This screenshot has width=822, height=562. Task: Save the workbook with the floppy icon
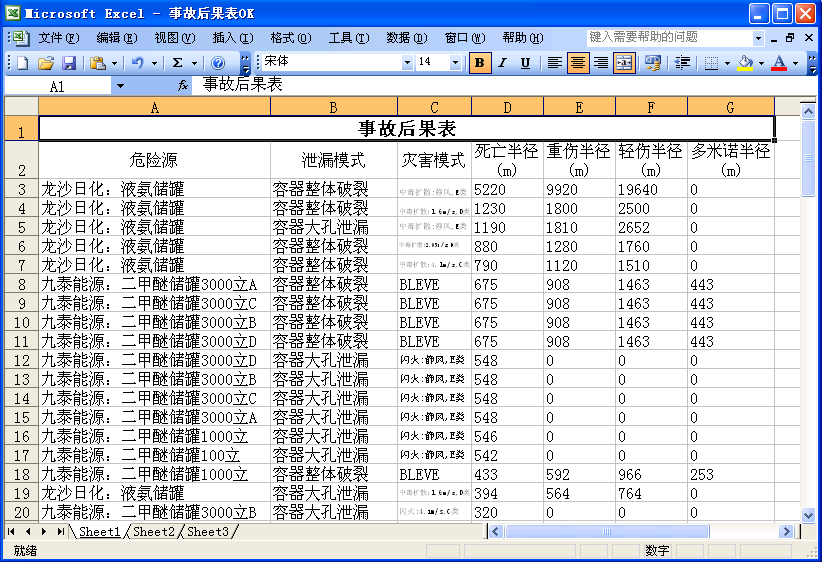67,63
